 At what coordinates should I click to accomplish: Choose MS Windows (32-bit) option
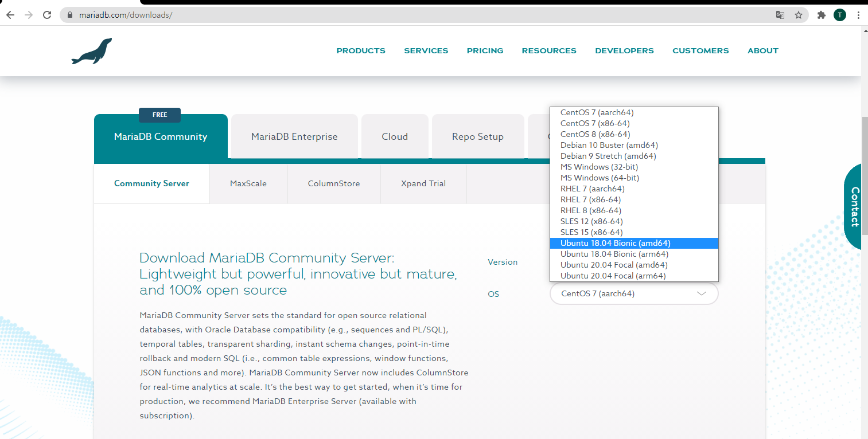634,167
